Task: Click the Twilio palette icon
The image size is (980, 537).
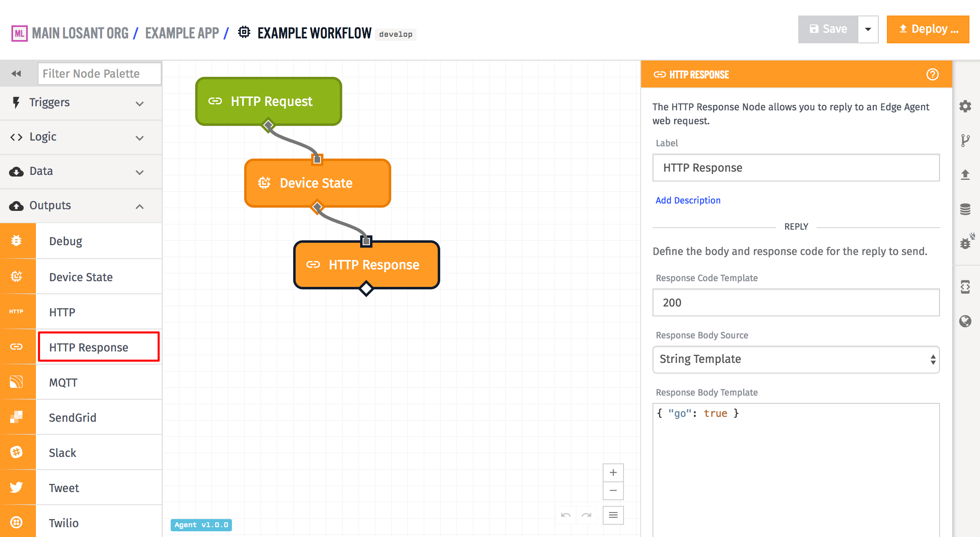Action: click(x=16, y=522)
